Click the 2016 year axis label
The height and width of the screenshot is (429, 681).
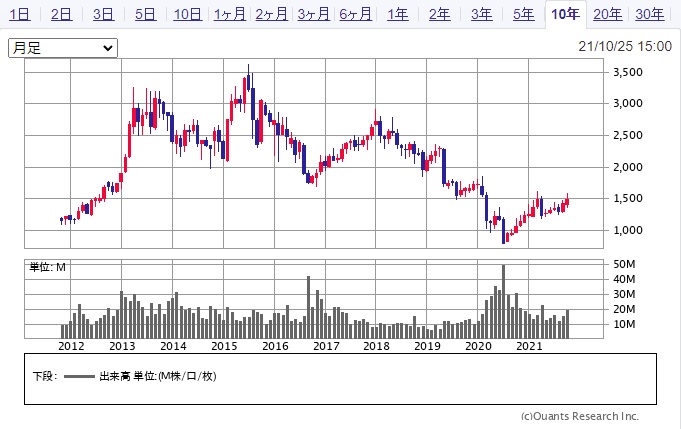coord(275,346)
